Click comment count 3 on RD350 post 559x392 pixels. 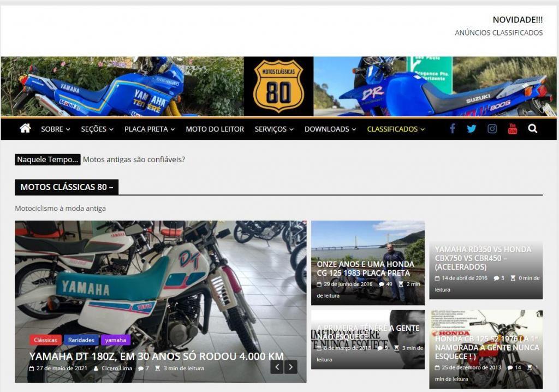coord(499,278)
